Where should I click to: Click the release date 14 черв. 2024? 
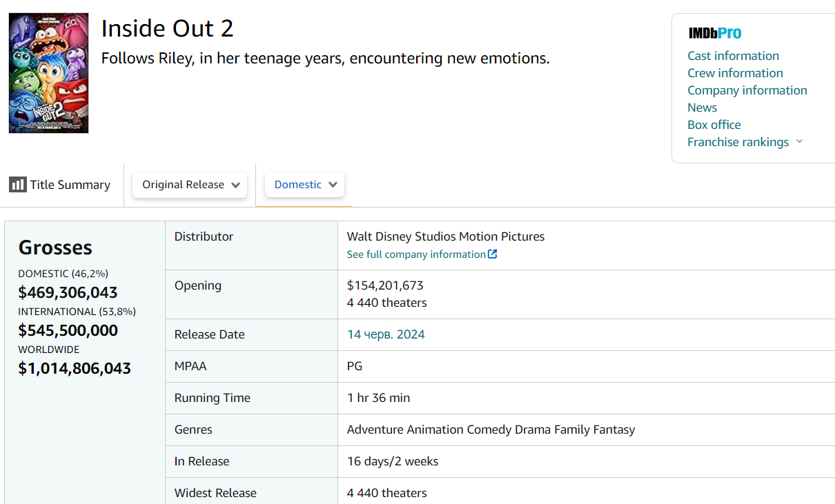pos(386,334)
